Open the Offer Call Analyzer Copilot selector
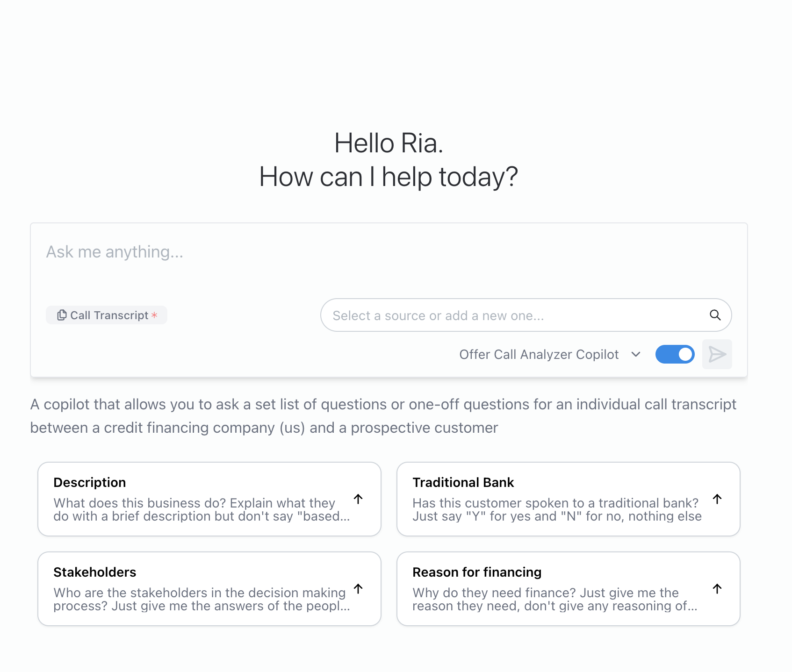Viewport: 792px width, 672px height. pyautogui.click(x=539, y=354)
